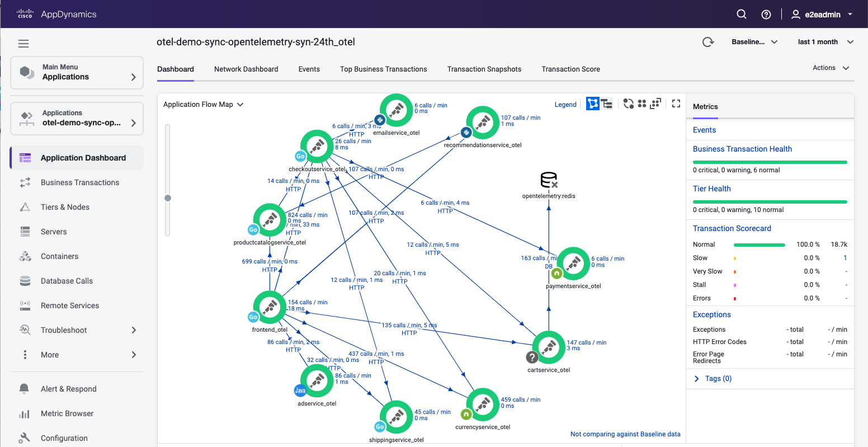Expand the More submenu arrow
Image resolution: width=868 pixels, height=447 pixels.
(x=134, y=355)
